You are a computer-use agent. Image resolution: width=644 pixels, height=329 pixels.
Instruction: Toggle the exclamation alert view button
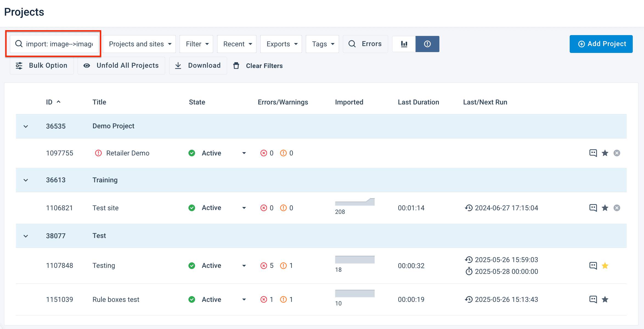coord(427,44)
